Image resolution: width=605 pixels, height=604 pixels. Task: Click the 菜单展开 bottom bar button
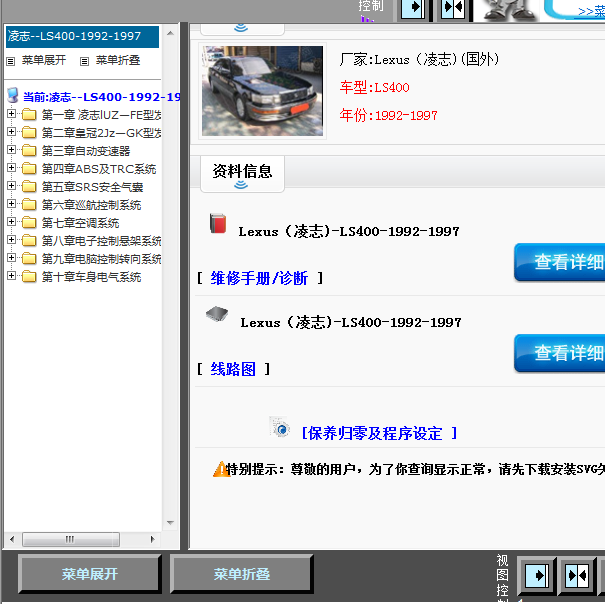click(90, 574)
